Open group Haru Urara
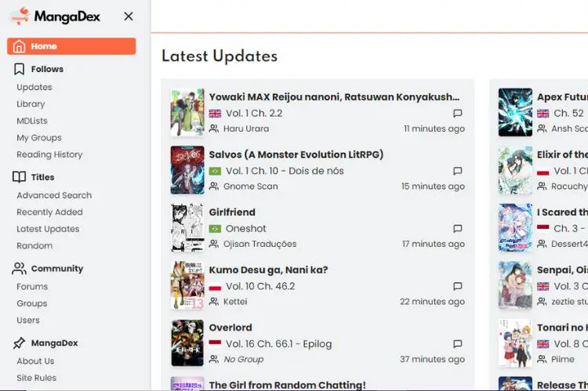 [x=246, y=129]
